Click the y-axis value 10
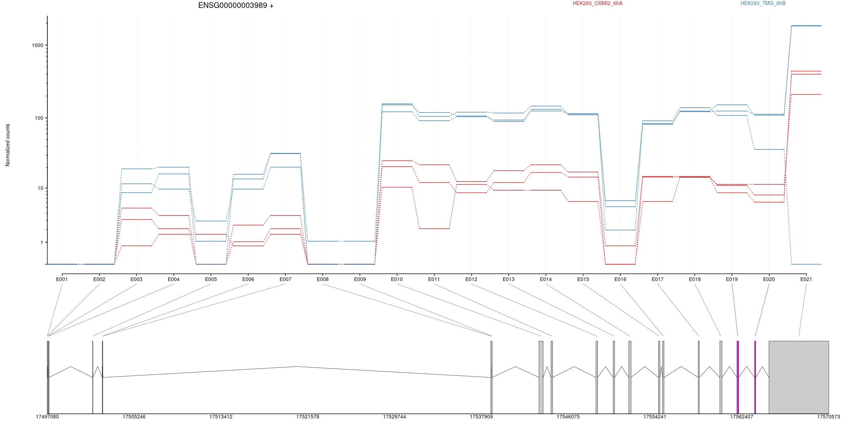Image resolution: width=868 pixels, height=434 pixels. pos(41,188)
